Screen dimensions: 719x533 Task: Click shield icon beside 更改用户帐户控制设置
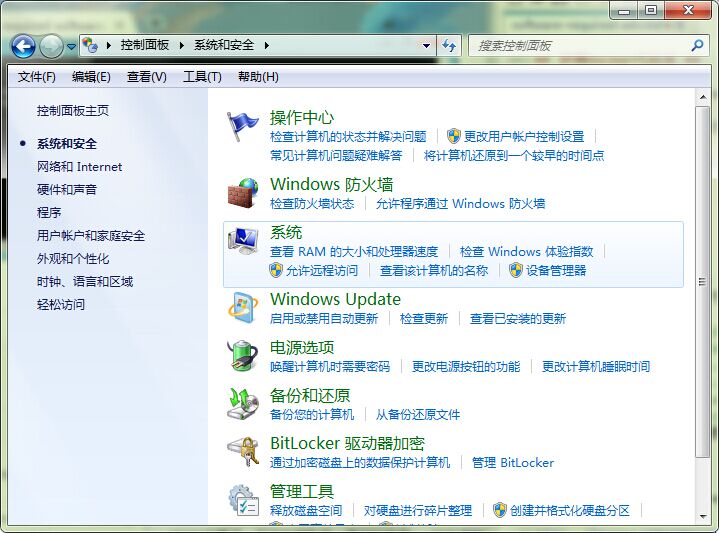(454, 136)
